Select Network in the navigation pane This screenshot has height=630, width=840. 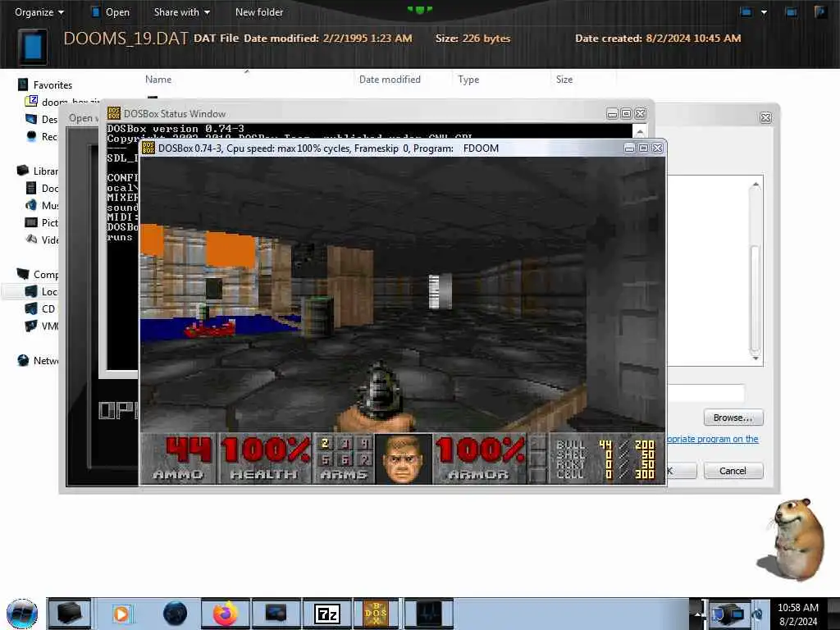coord(38,361)
